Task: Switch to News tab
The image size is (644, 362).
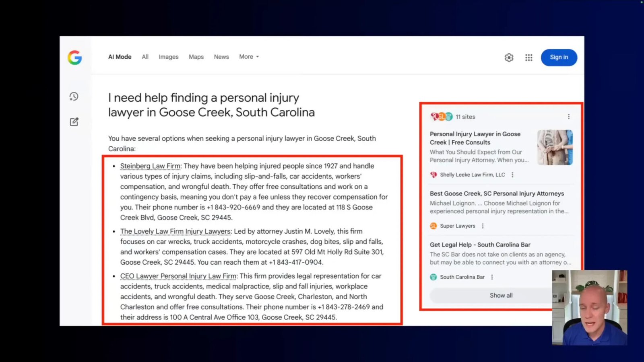Action: point(221,57)
